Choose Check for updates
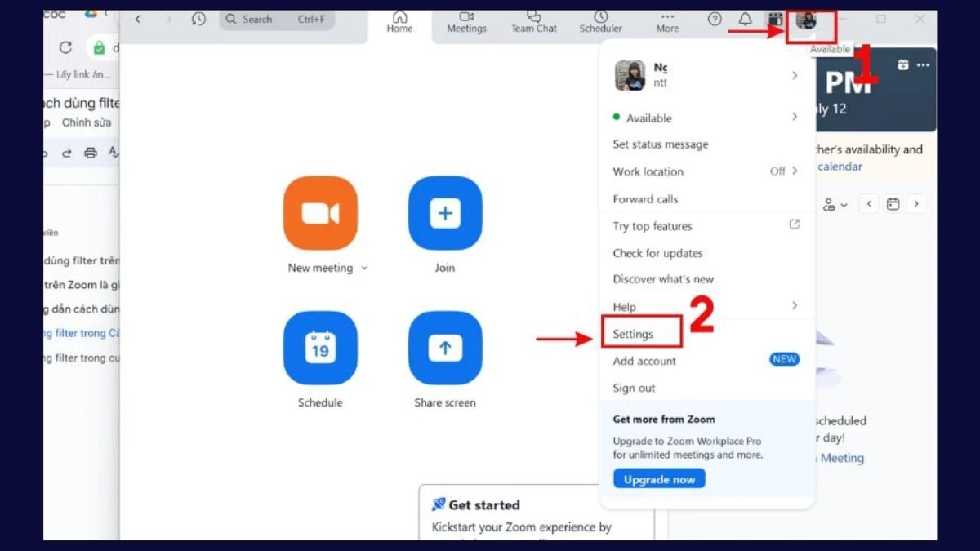Image resolution: width=980 pixels, height=551 pixels. [657, 253]
